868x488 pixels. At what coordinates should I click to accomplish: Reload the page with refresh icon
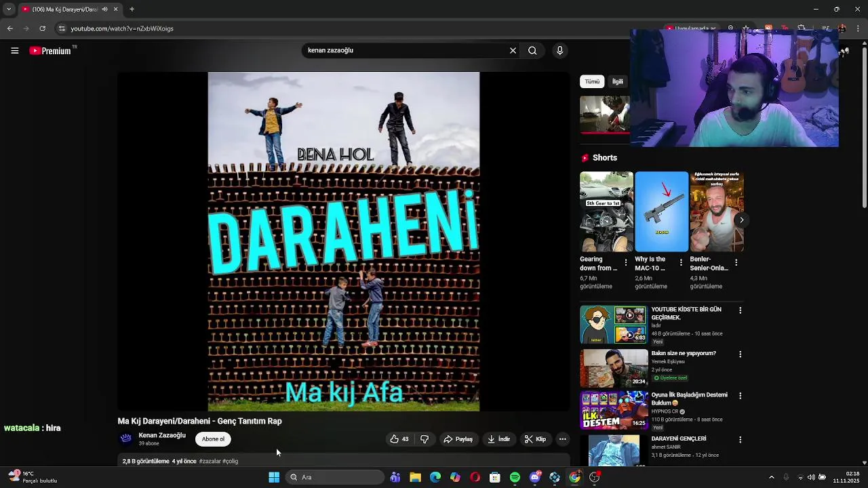point(42,28)
